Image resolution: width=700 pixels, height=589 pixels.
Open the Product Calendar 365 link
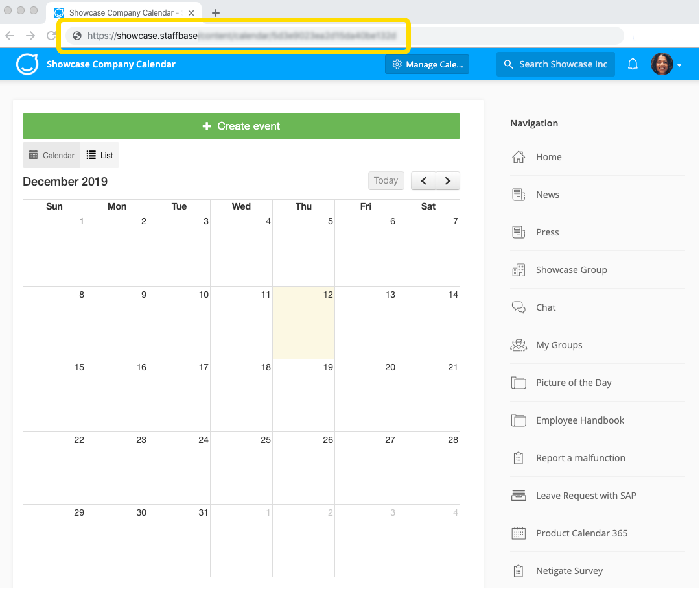tap(581, 533)
